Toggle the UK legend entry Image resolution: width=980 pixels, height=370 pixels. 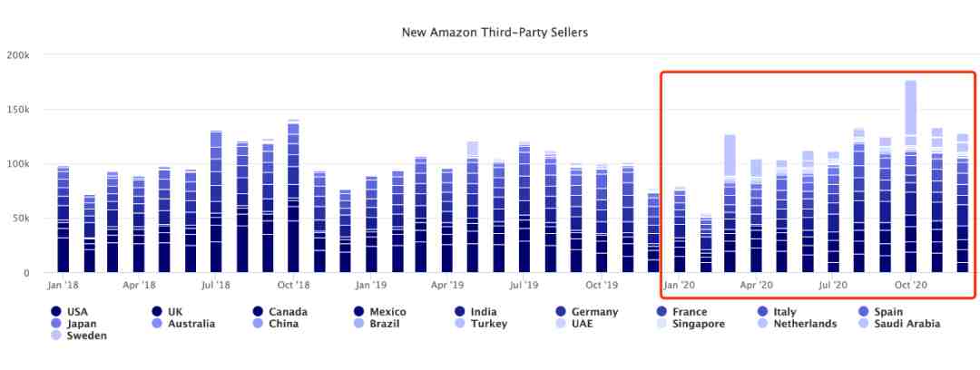click(167, 311)
